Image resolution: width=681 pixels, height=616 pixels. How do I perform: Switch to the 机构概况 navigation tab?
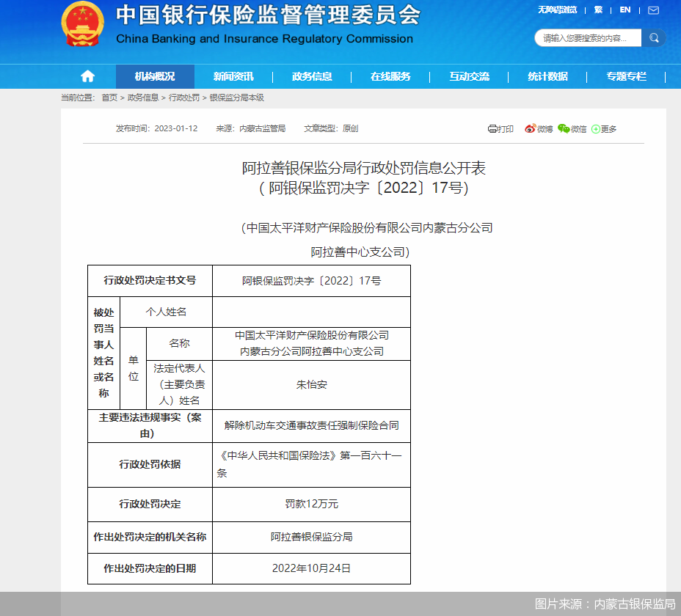tap(155, 76)
